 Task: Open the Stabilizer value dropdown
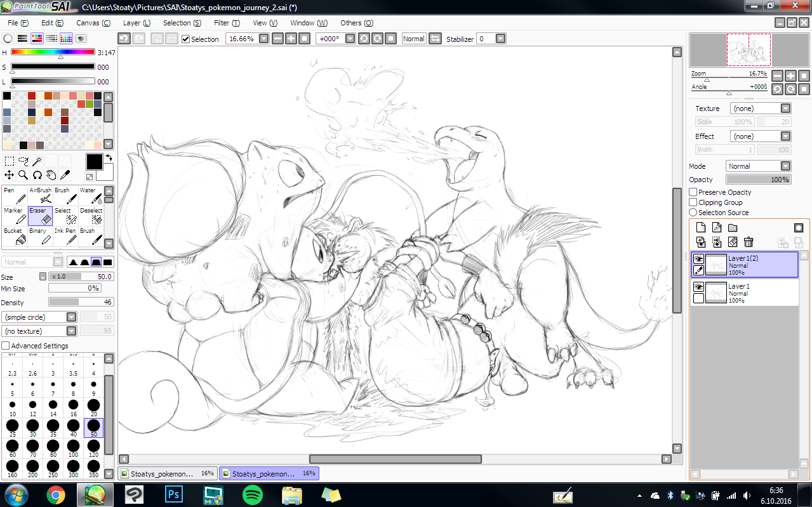click(500, 39)
